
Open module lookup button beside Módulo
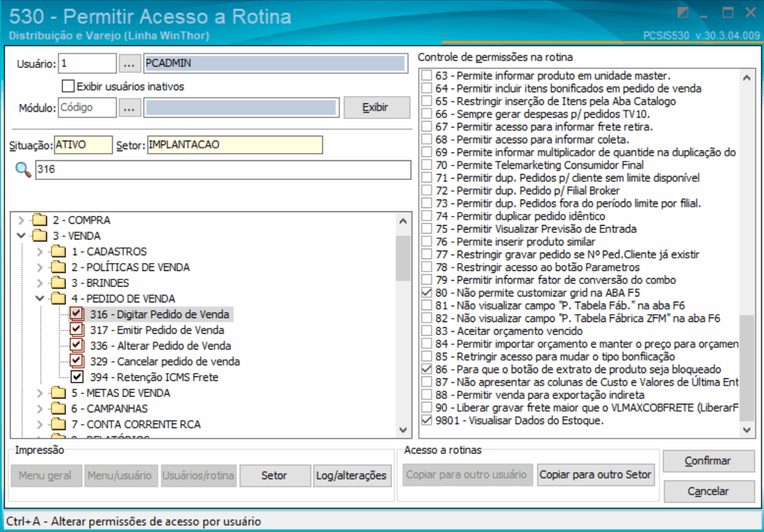pos(130,108)
